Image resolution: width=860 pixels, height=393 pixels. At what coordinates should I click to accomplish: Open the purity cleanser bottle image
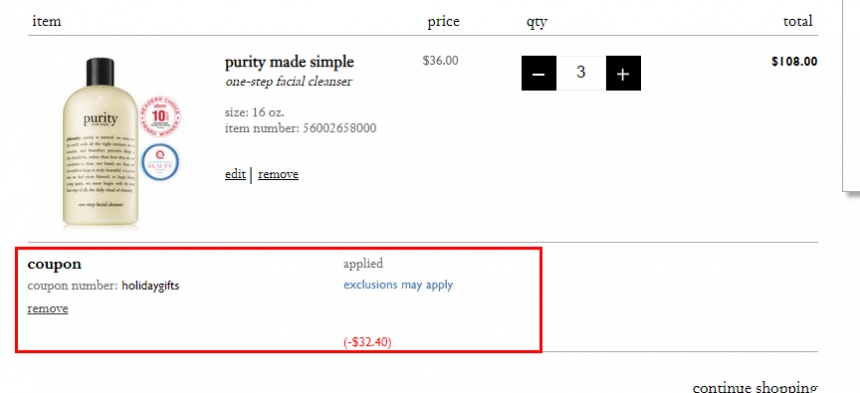(100, 141)
